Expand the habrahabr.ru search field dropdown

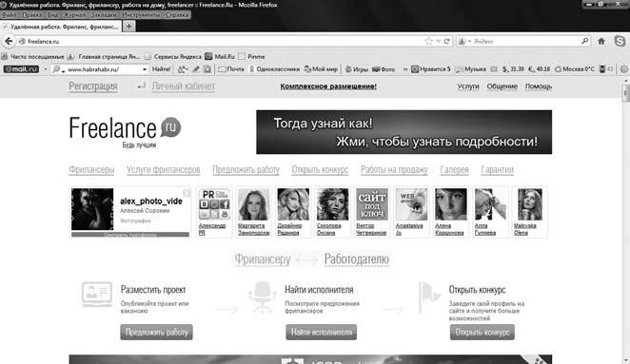coord(145,69)
